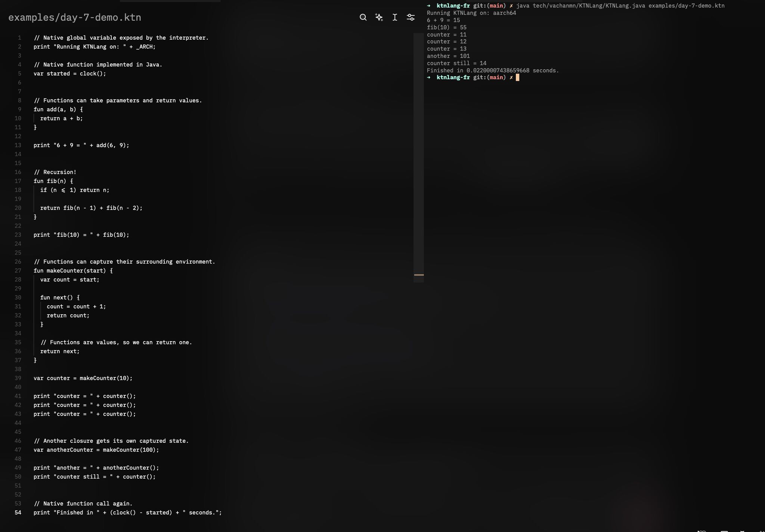Click the 'var started = clock();' line

coord(70,74)
